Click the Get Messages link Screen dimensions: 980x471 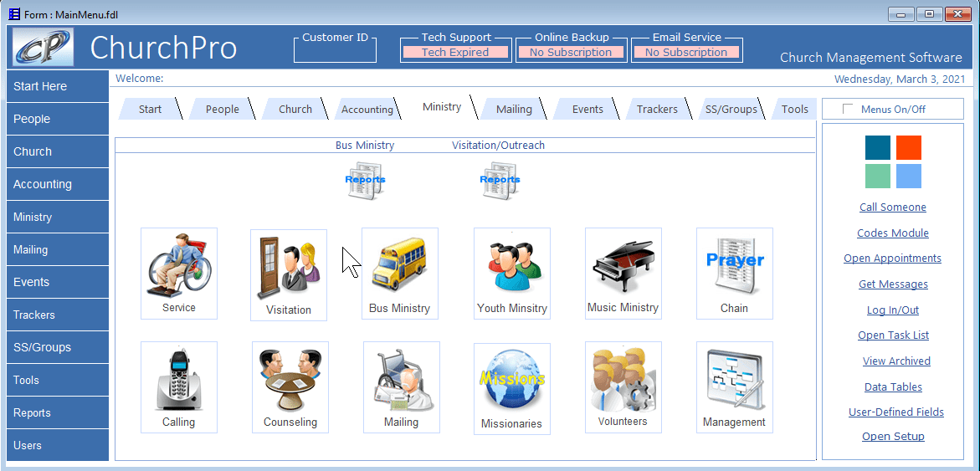click(892, 284)
